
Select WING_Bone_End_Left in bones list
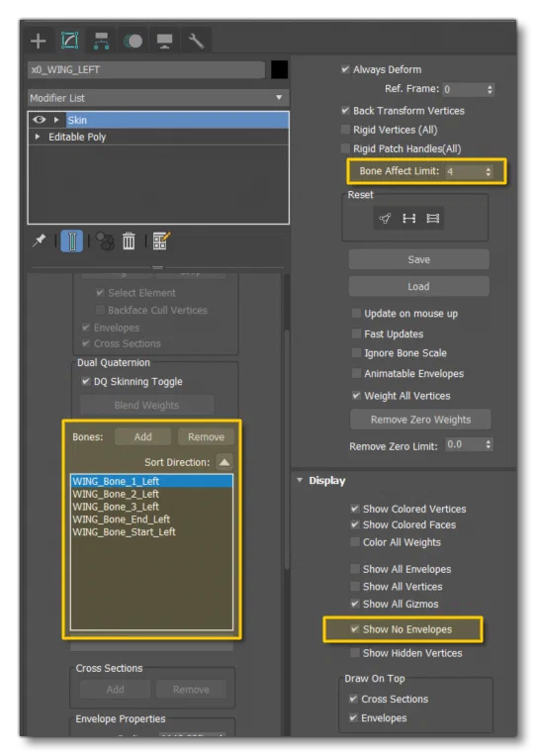[152, 520]
